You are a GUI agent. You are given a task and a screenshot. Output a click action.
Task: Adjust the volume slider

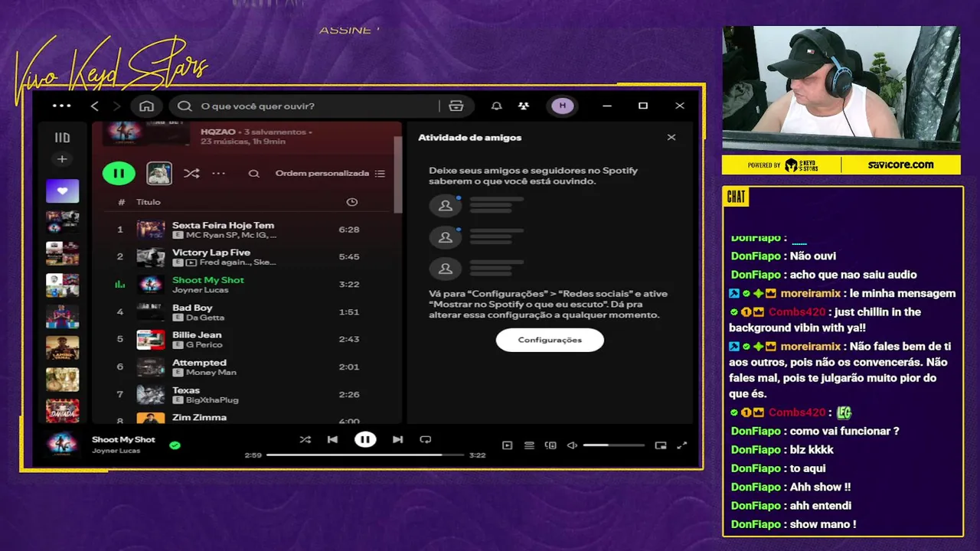click(613, 445)
